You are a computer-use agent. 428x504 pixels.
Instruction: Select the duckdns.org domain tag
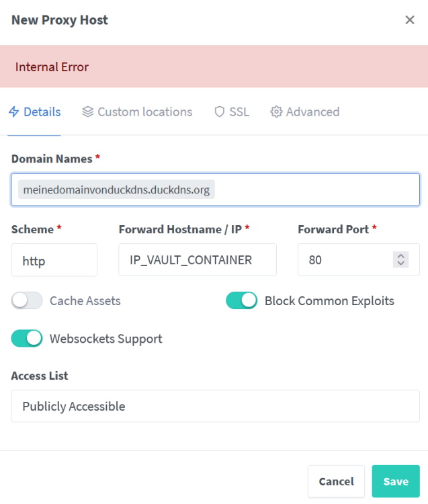click(116, 190)
